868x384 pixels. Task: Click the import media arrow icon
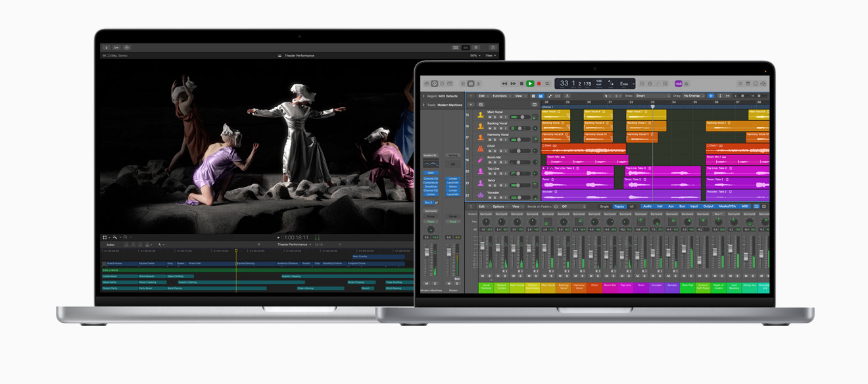(x=107, y=47)
